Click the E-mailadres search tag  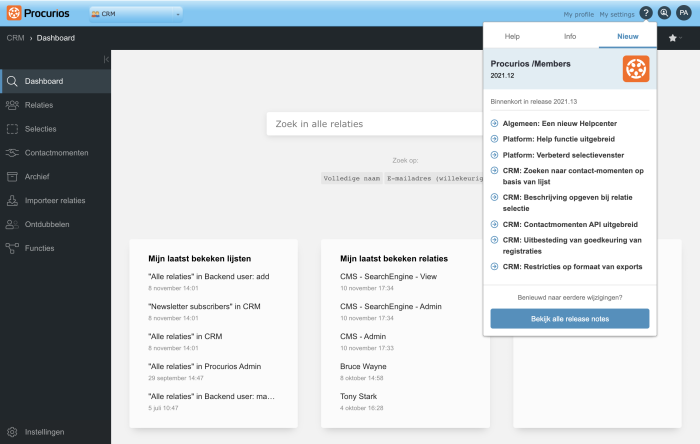pyautogui.click(x=434, y=178)
